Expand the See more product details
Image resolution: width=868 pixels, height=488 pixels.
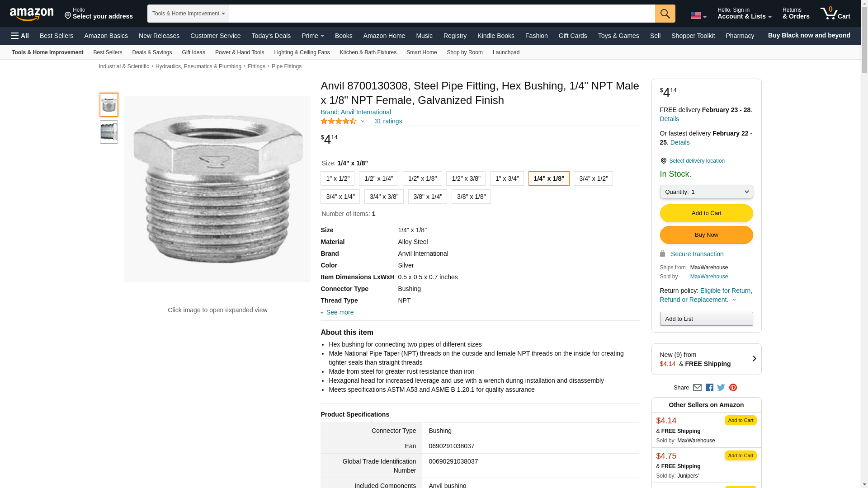340,312
